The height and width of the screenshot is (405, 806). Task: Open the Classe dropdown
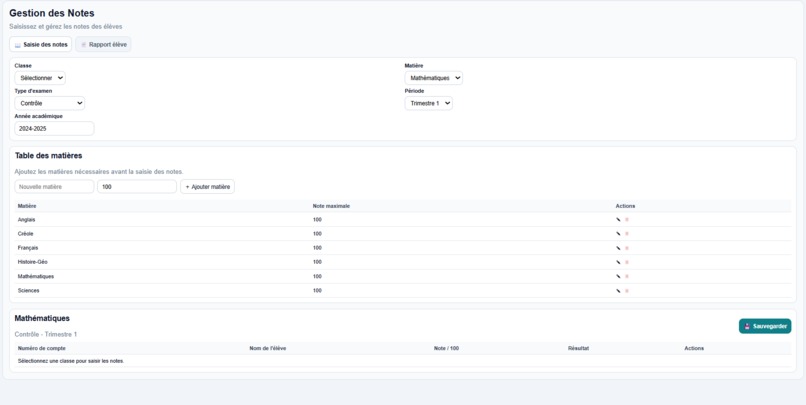(40, 78)
